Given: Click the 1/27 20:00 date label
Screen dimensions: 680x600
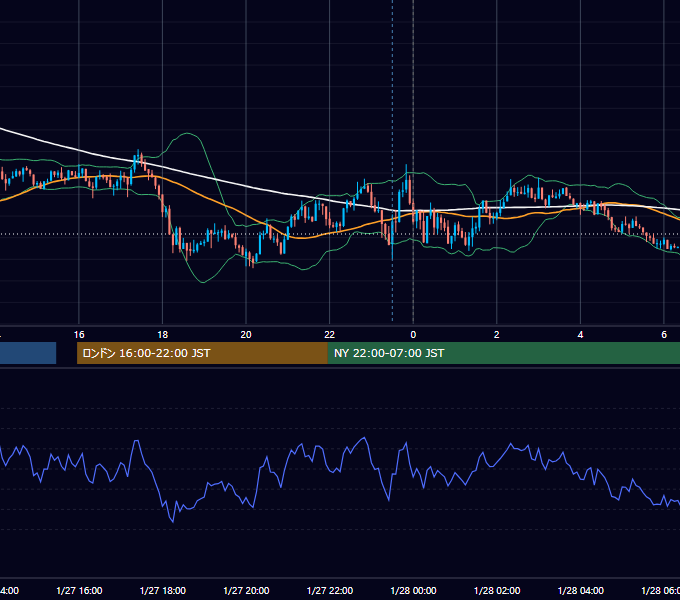Looking at the screenshot, I should point(246,590).
